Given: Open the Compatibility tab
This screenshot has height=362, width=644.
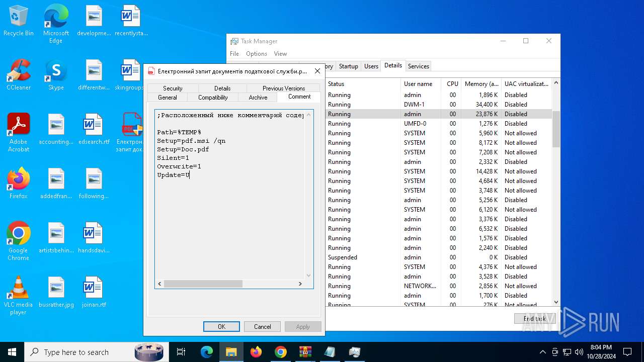Looking at the screenshot, I should point(213,97).
